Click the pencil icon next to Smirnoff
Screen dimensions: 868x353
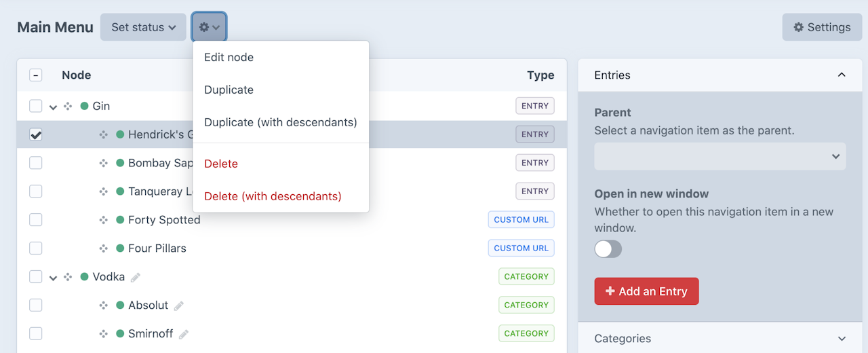point(184,334)
